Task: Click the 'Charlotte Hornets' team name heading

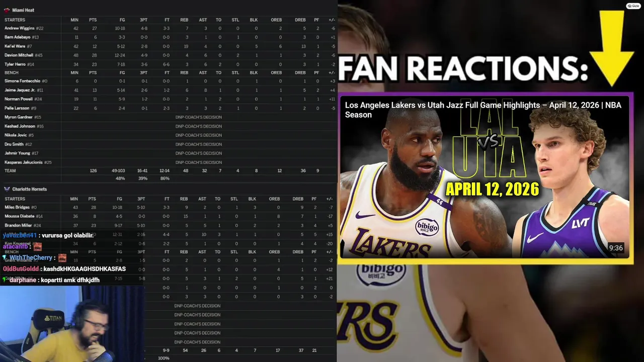Action: pyautogui.click(x=29, y=189)
